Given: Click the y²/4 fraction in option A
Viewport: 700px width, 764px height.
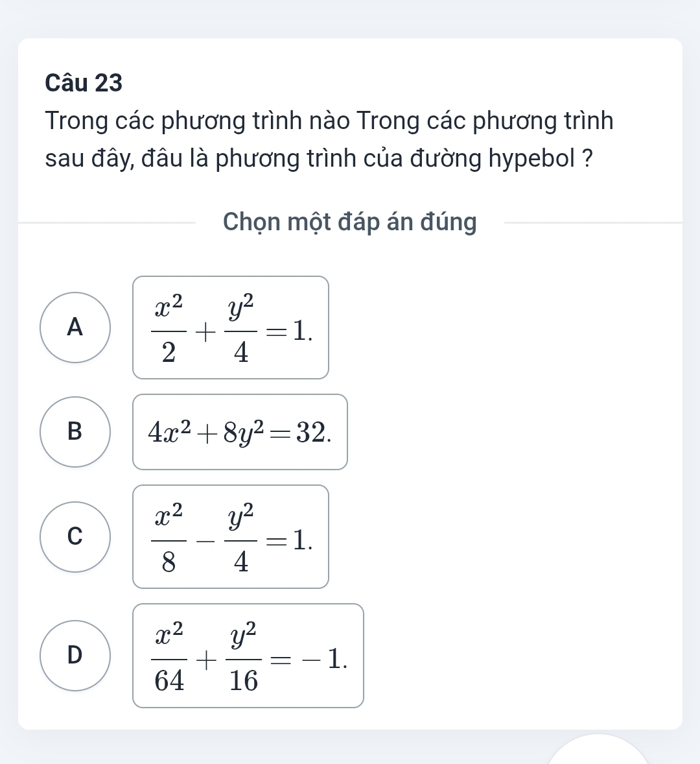Looking at the screenshot, I should coord(240,328).
